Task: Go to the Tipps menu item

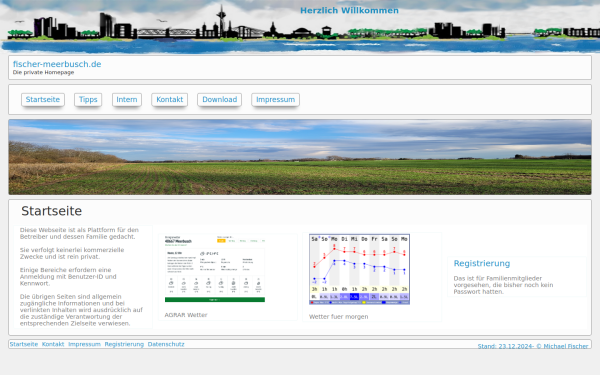Action: pos(88,99)
